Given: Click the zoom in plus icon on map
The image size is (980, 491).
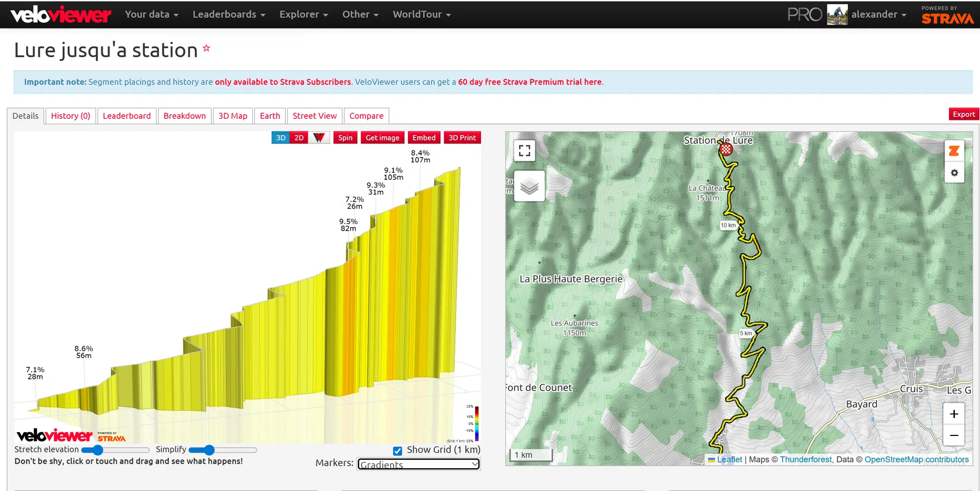Looking at the screenshot, I should (954, 414).
